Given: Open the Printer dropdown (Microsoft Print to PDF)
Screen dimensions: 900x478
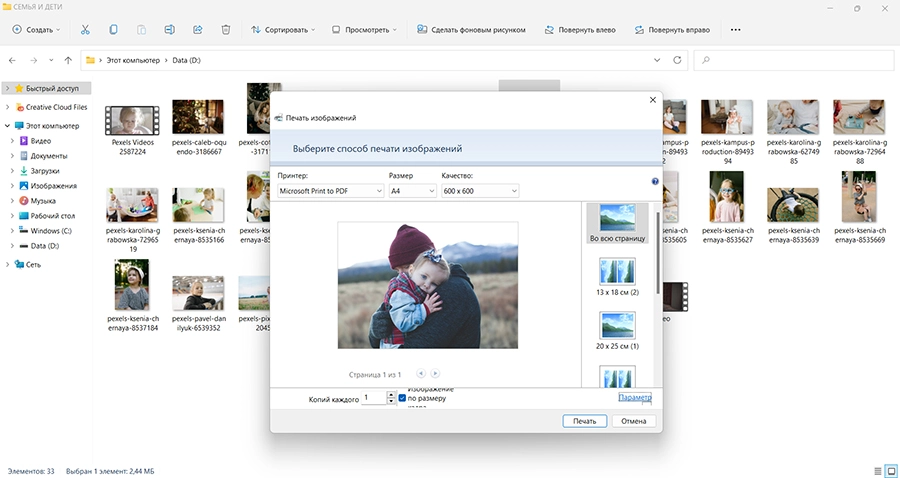Looking at the screenshot, I should coord(330,190).
